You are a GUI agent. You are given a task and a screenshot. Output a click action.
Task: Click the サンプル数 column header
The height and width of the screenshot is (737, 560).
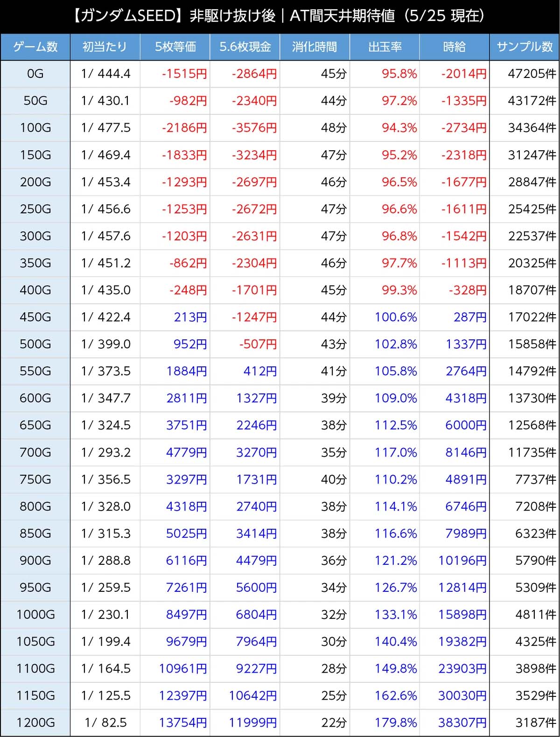point(525,47)
